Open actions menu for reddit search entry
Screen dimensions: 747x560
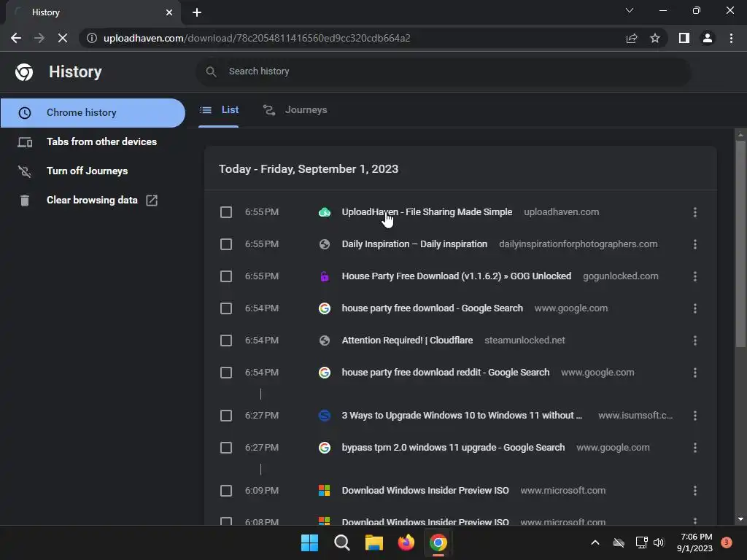click(x=695, y=373)
